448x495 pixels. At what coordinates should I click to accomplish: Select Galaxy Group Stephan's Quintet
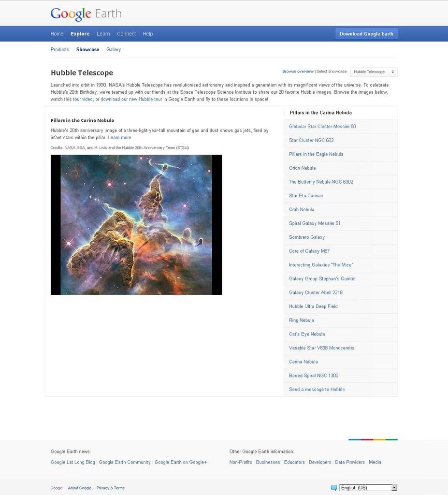coord(341,279)
